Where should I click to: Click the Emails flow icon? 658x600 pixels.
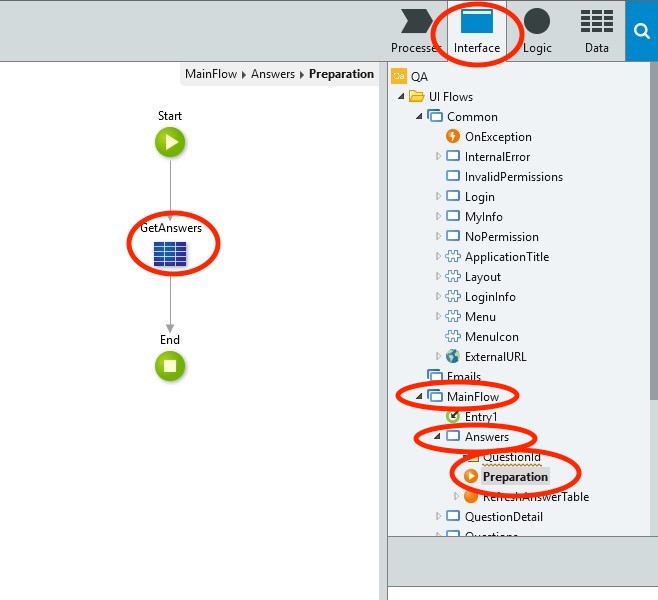point(435,376)
